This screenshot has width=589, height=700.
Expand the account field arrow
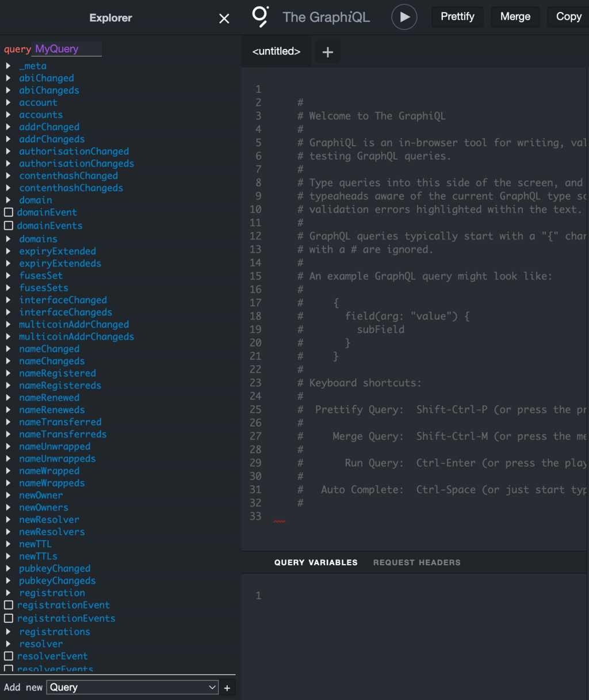click(8, 102)
